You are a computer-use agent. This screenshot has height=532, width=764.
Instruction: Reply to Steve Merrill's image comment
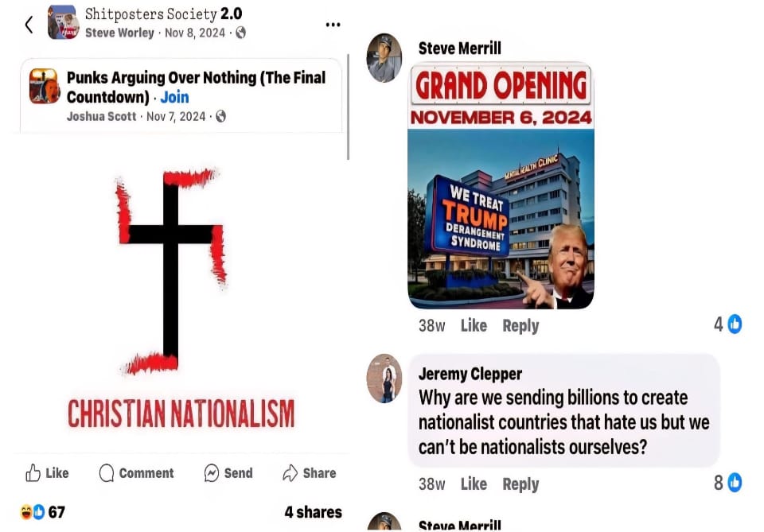[520, 325]
